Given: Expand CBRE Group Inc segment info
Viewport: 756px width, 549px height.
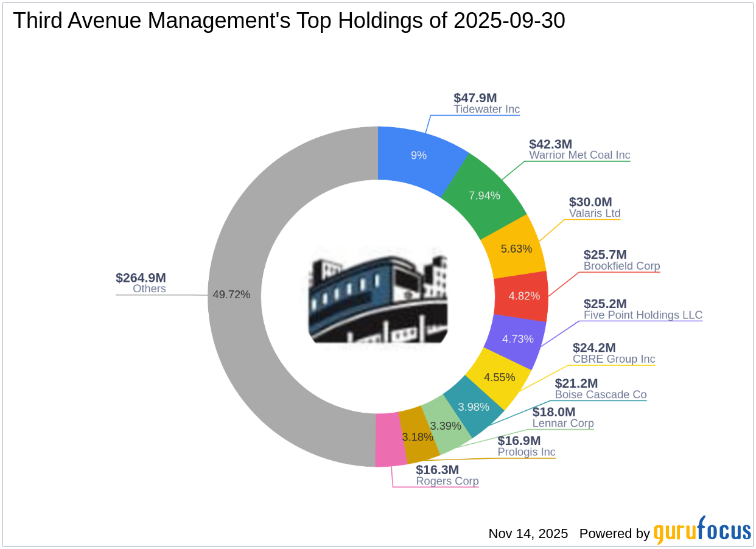Looking at the screenshot, I should (613, 359).
